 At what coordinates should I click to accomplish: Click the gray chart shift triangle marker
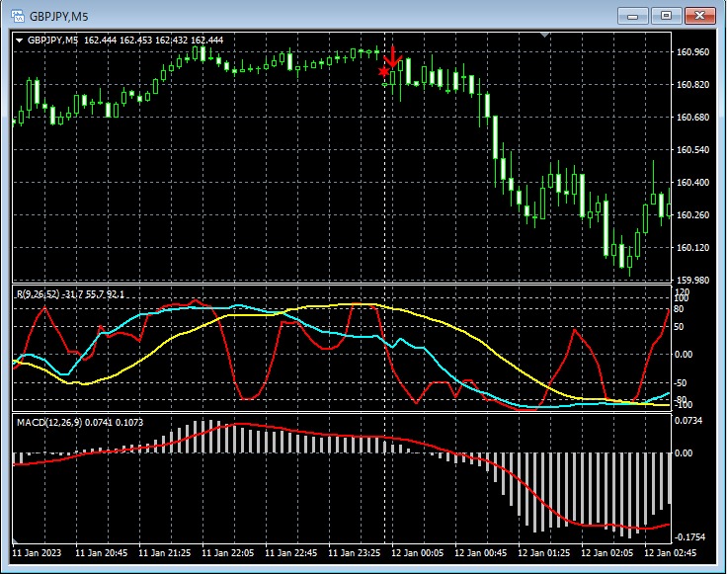(x=544, y=35)
